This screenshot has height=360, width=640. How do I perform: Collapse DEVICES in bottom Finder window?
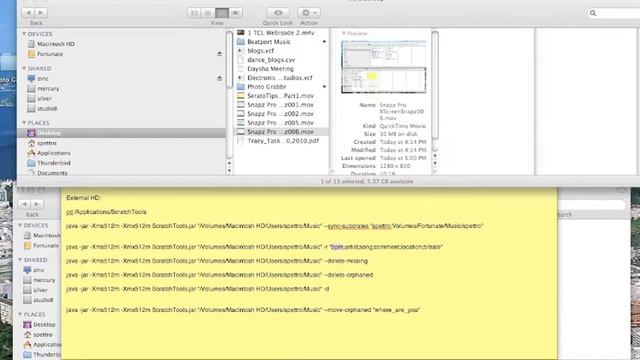(x=20, y=225)
